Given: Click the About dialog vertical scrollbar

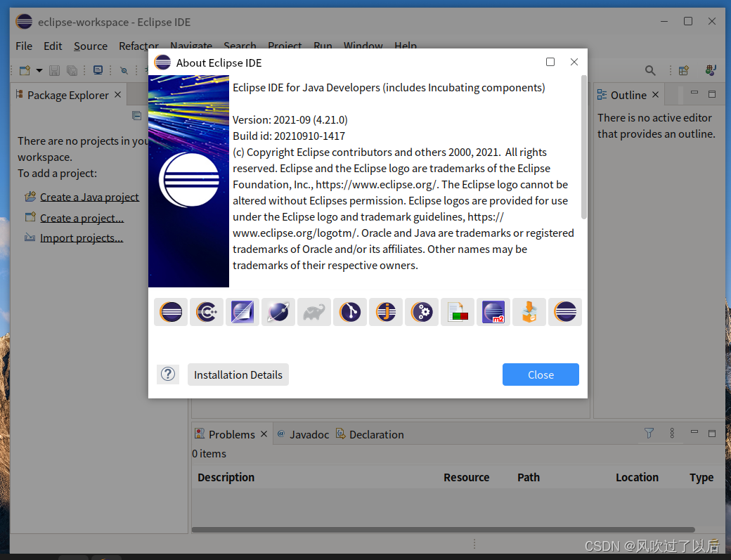Looking at the screenshot, I should [x=583, y=148].
